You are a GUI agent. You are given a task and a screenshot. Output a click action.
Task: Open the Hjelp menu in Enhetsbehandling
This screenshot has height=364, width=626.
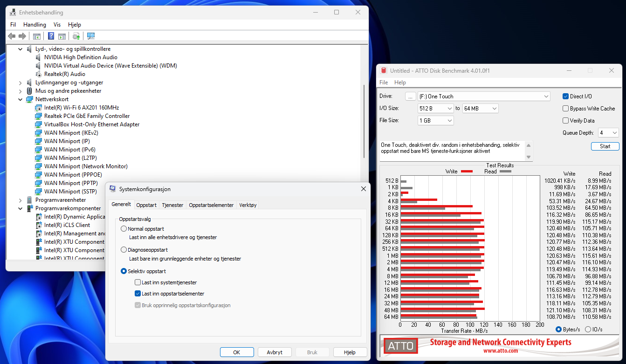[x=75, y=25]
